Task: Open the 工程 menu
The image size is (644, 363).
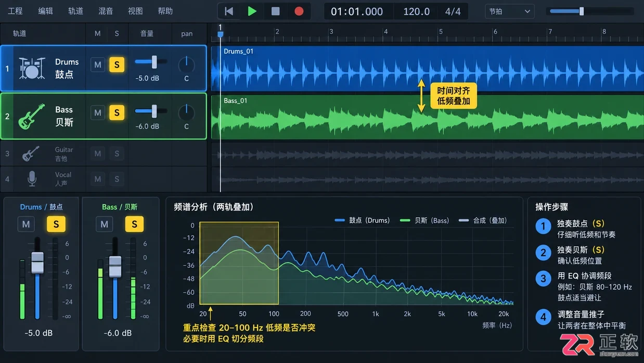Action: [15, 11]
